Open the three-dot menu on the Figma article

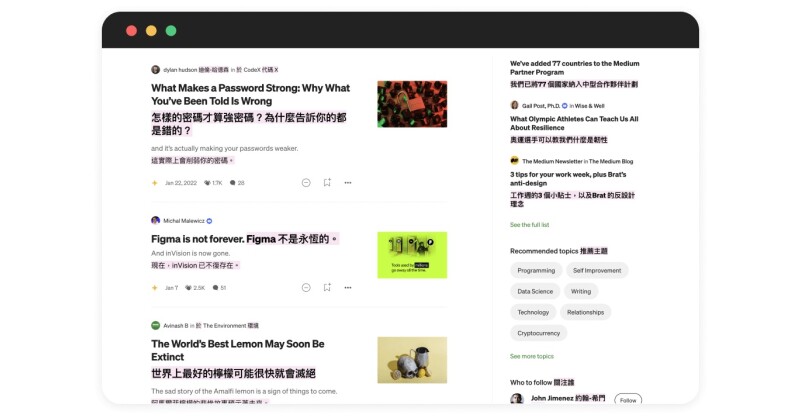[348, 288]
